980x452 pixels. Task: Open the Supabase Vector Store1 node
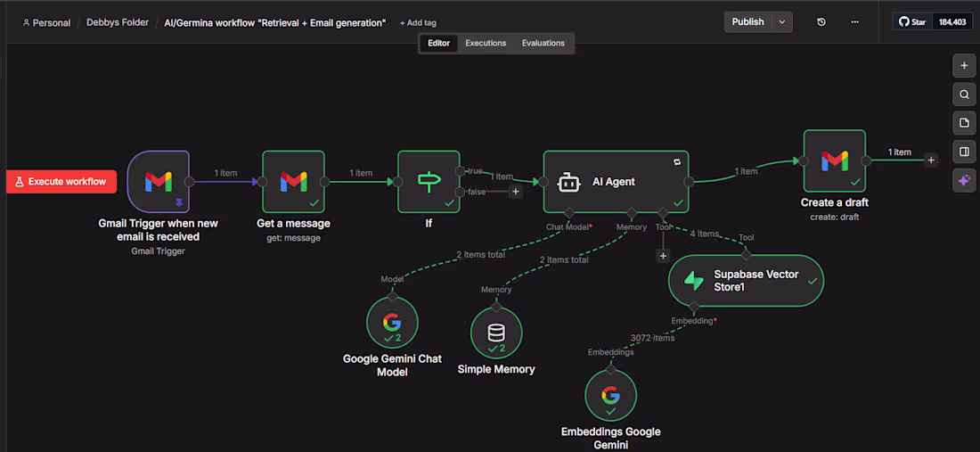pos(746,281)
